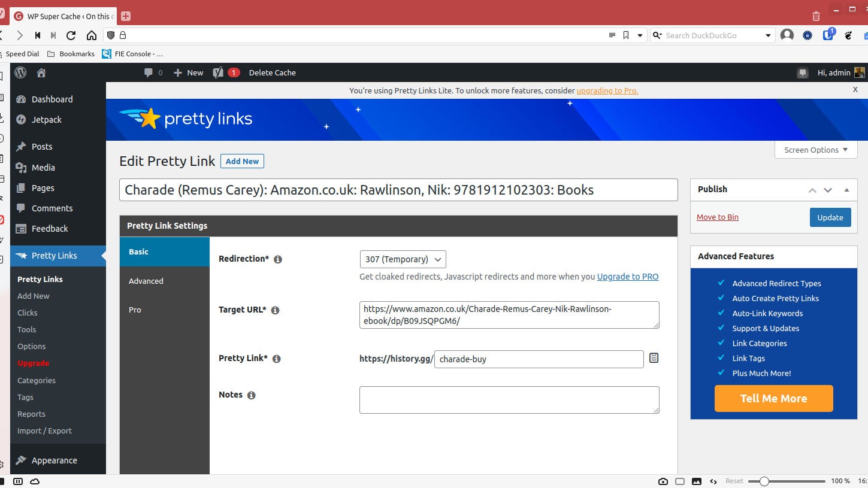The width and height of the screenshot is (868, 488).
Task: Click the Yoast SEO icon in admin bar
Action: [x=218, y=72]
